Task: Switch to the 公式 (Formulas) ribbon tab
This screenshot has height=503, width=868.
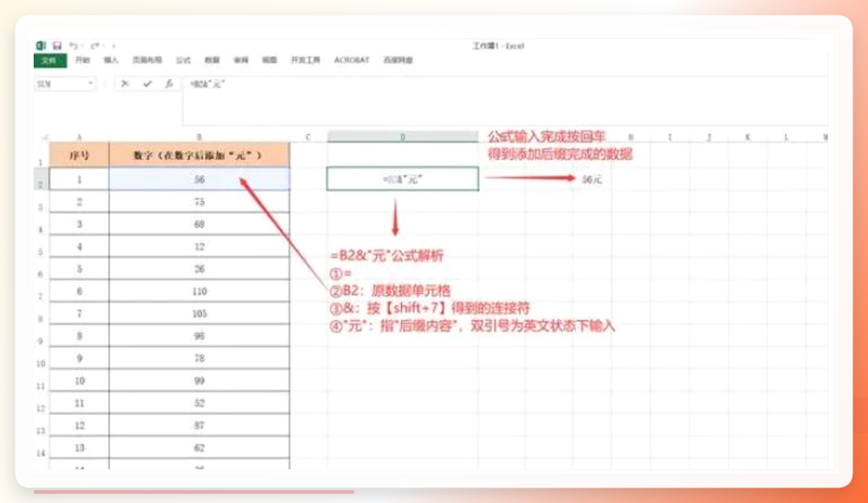Action: point(183,60)
